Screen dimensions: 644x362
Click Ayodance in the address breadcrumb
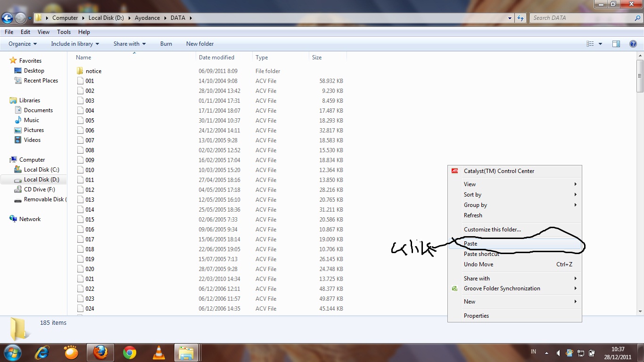click(x=147, y=18)
